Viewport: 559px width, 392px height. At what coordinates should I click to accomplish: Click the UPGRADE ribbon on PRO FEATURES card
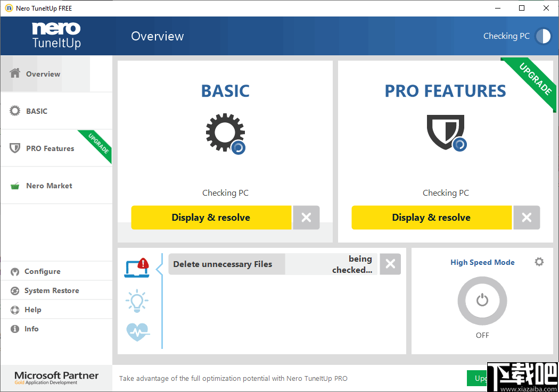(533, 80)
